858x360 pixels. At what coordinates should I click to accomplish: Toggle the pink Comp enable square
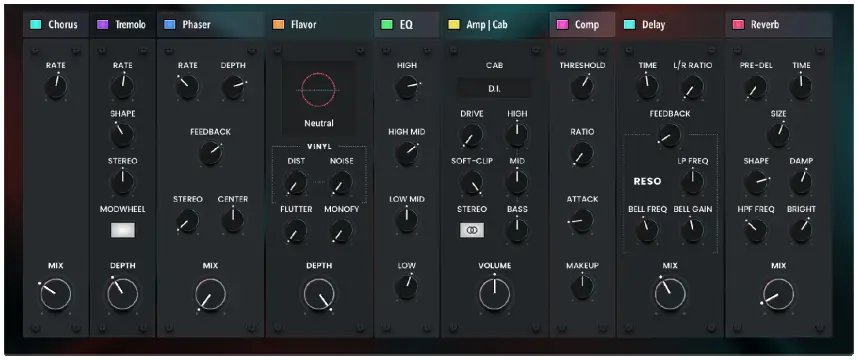(562, 25)
